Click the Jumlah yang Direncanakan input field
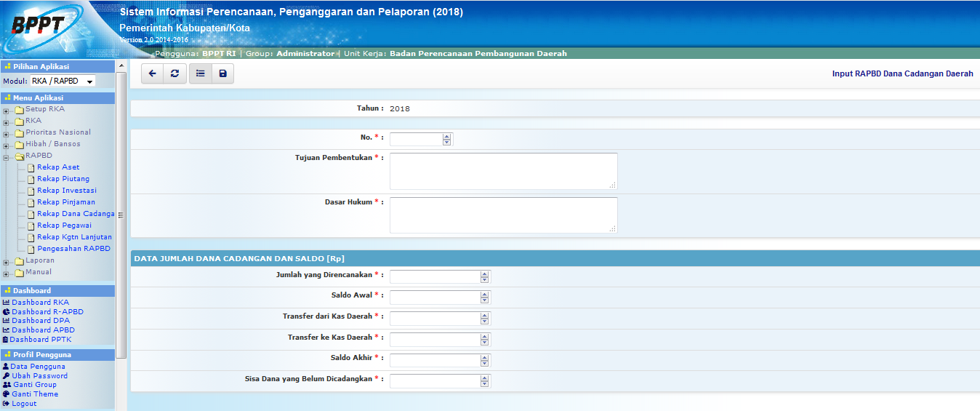 [435, 276]
